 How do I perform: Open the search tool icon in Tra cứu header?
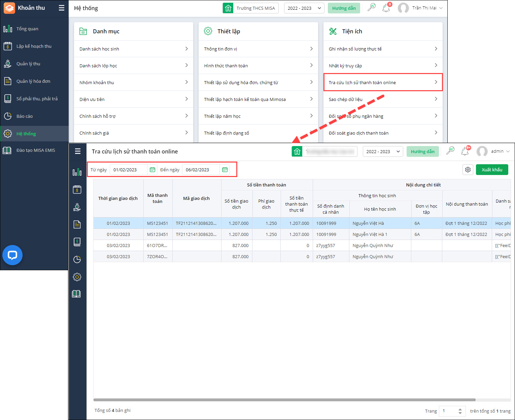coord(450,150)
